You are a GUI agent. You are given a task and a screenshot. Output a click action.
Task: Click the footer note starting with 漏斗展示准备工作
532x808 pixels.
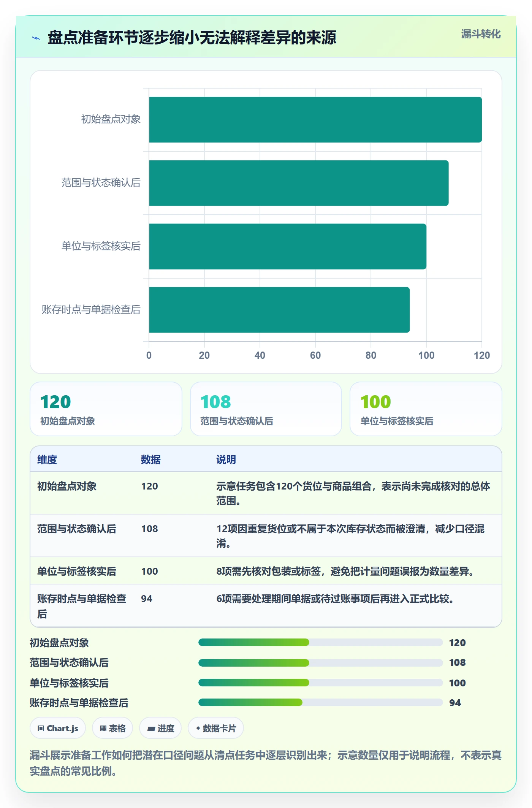coord(266,763)
